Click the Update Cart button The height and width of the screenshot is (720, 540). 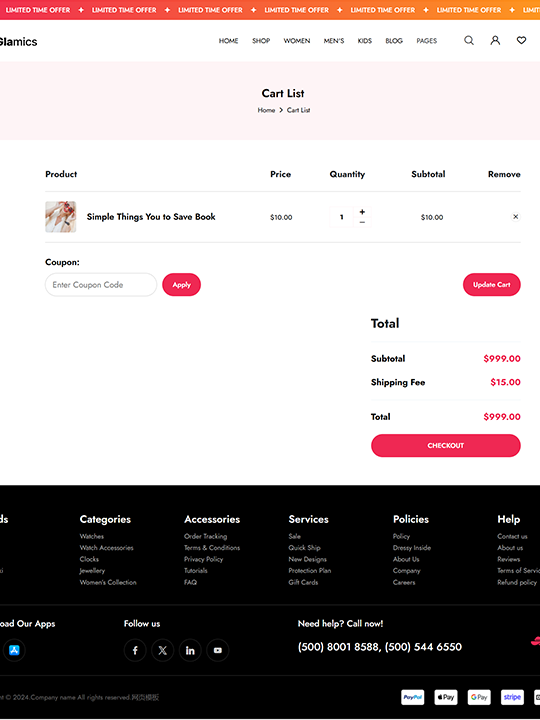coord(492,285)
